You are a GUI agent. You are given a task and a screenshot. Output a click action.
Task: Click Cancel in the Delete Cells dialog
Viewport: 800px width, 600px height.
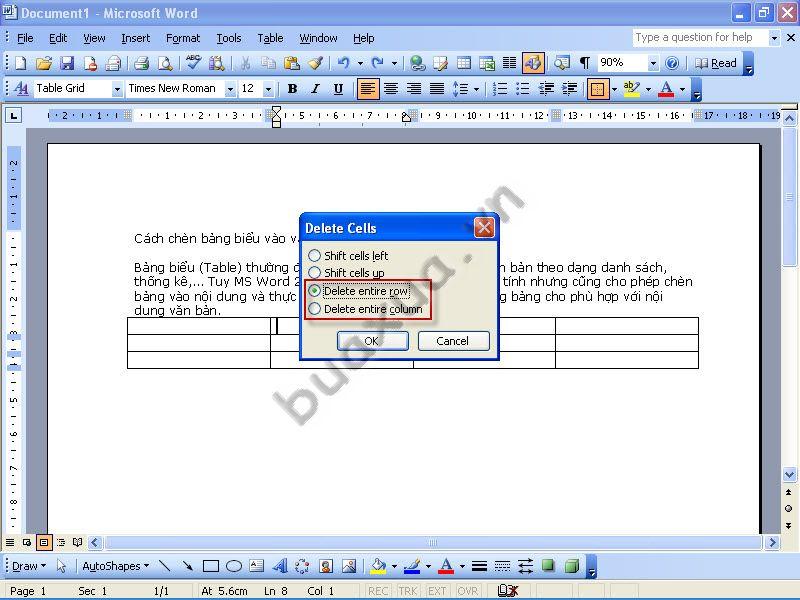click(x=453, y=341)
